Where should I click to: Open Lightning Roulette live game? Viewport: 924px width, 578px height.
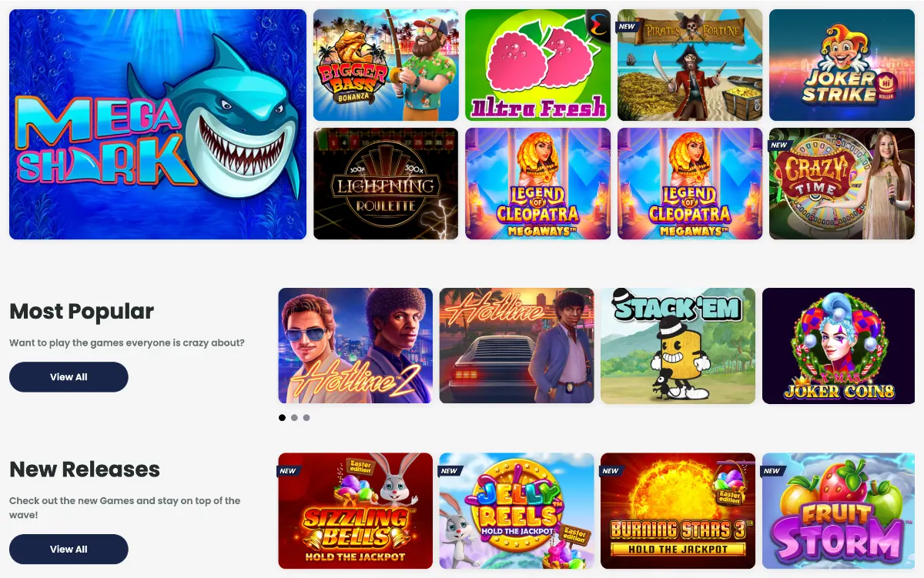click(386, 184)
